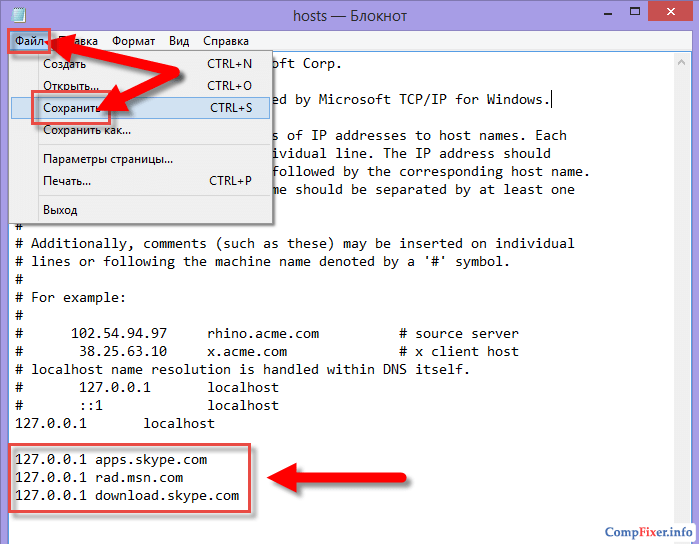Screen dimensions: 699x544
Task: Open the Файл menu
Action: click(29, 41)
